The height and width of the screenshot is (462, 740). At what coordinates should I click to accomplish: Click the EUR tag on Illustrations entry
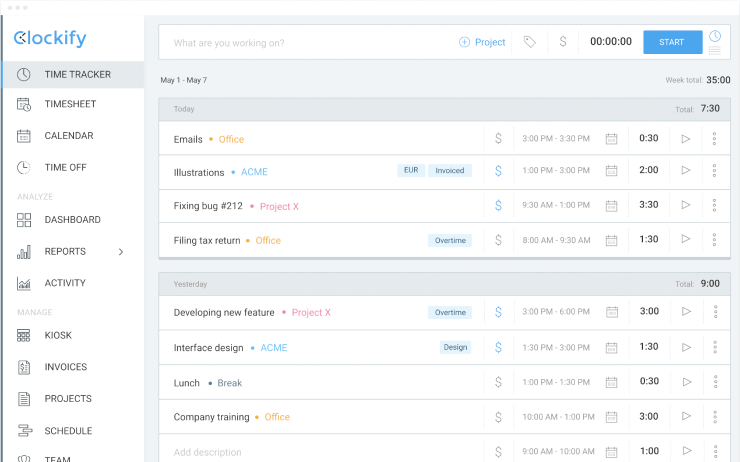coord(411,170)
